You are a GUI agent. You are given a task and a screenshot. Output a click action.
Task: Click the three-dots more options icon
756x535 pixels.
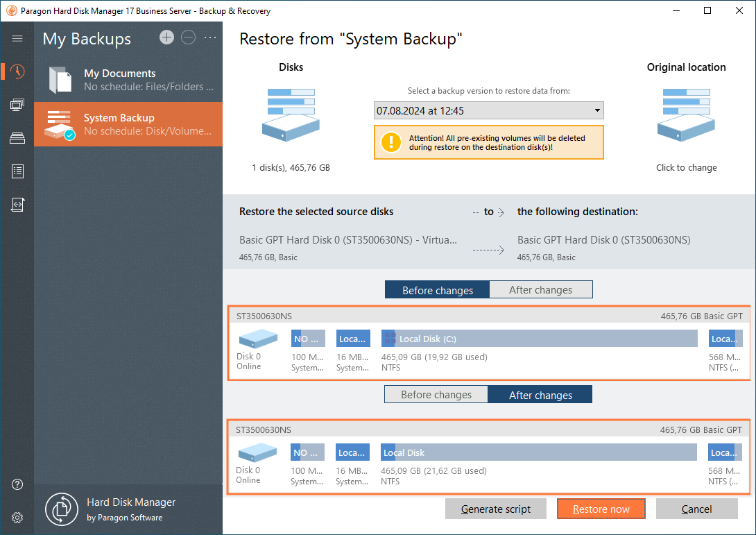[210, 37]
